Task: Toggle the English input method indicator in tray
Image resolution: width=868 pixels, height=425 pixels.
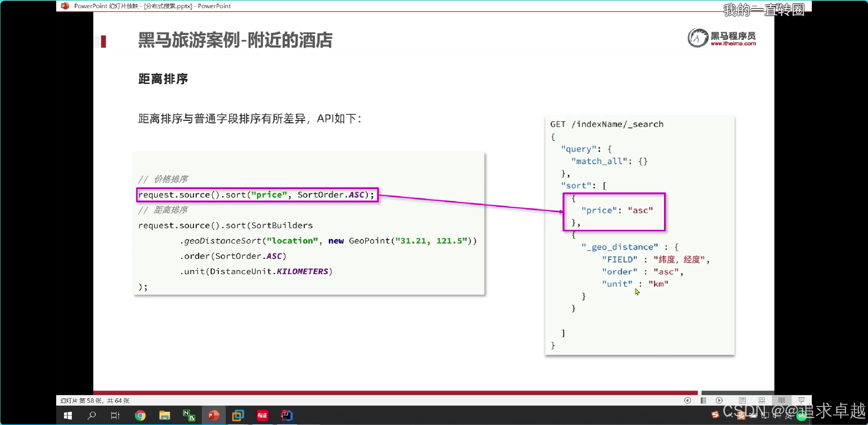Action: (788, 416)
